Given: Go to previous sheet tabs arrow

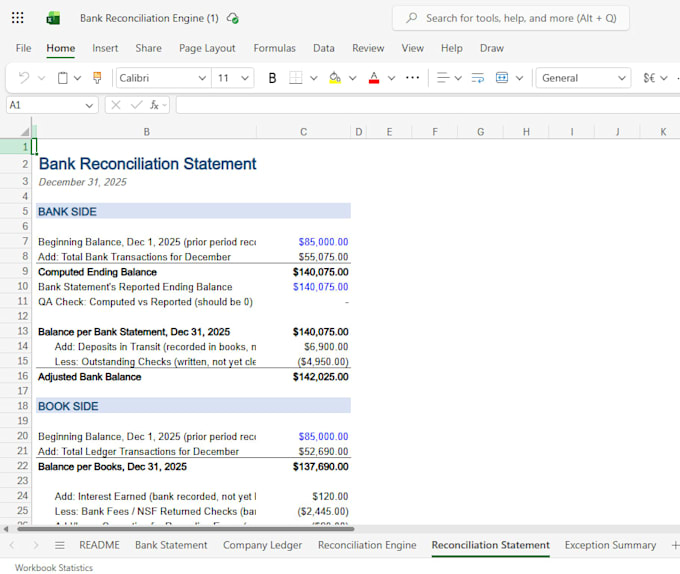Looking at the screenshot, I should pyautogui.click(x=12, y=545).
